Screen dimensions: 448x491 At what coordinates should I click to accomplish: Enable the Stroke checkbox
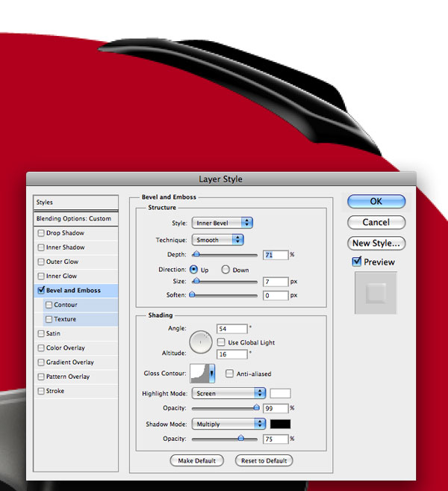[41, 391]
